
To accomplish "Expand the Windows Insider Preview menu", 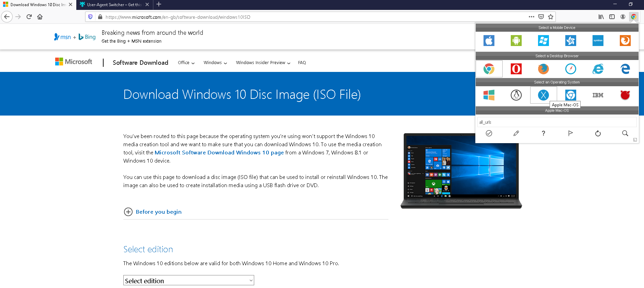I will click(x=263, y=63).
